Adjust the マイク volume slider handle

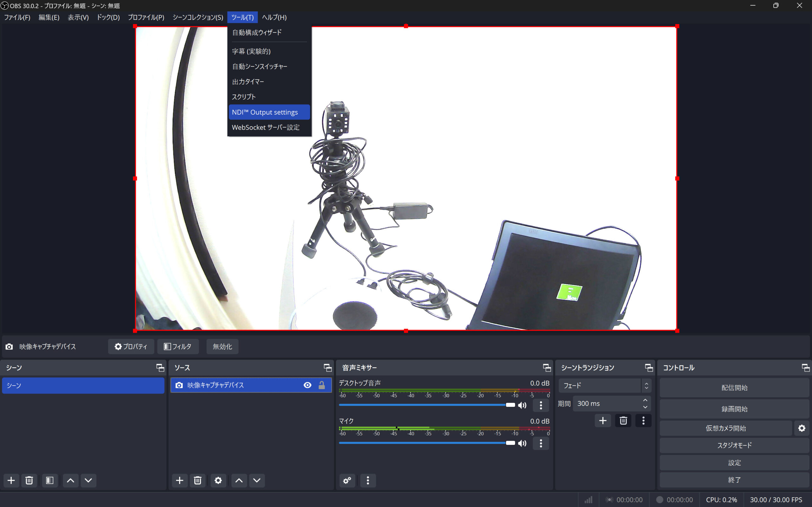pyautogui.click(x=510, y=443)
